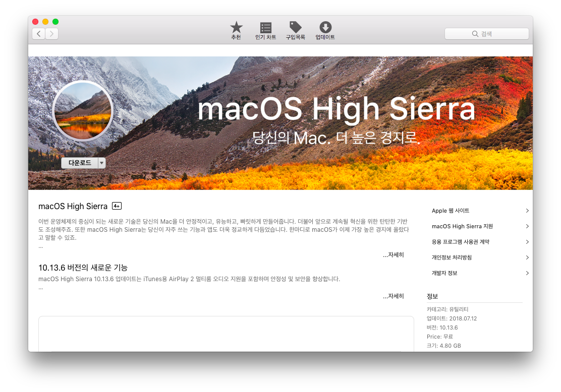Go forward with the right arrow button
The width and height of the screenshot is (561, 392).
coord(52,34)
